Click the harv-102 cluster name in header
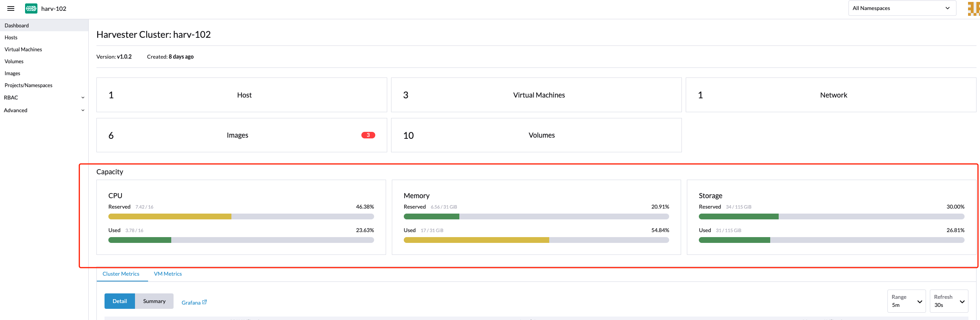This screenshot has height=320, width=980. (x=54, y=8)
